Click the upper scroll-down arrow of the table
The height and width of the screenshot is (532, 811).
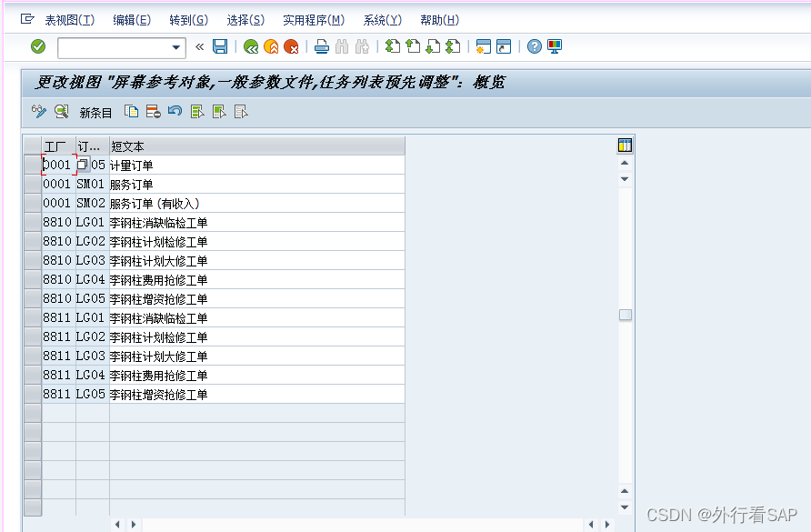pos(625,179)
